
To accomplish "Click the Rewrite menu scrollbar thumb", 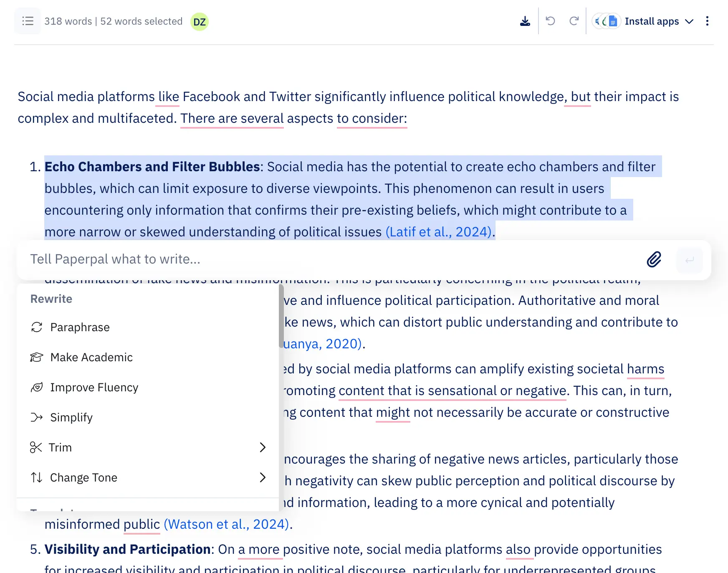I will 281,316.
